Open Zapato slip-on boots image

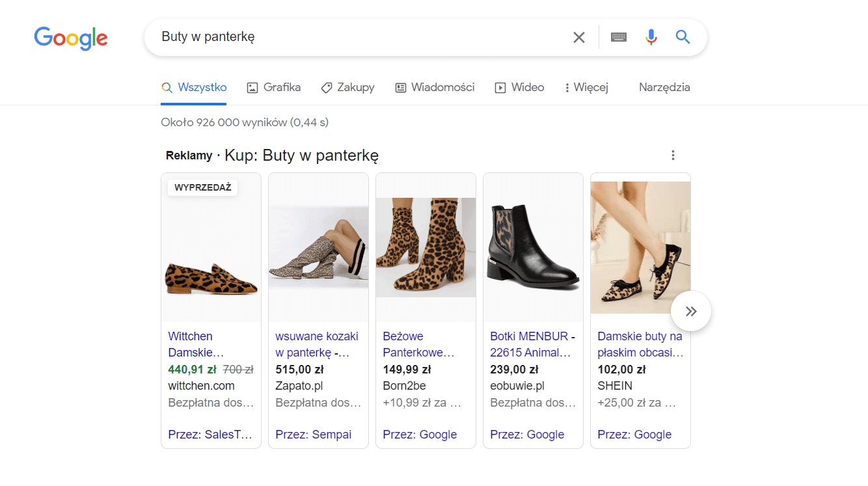318,247
